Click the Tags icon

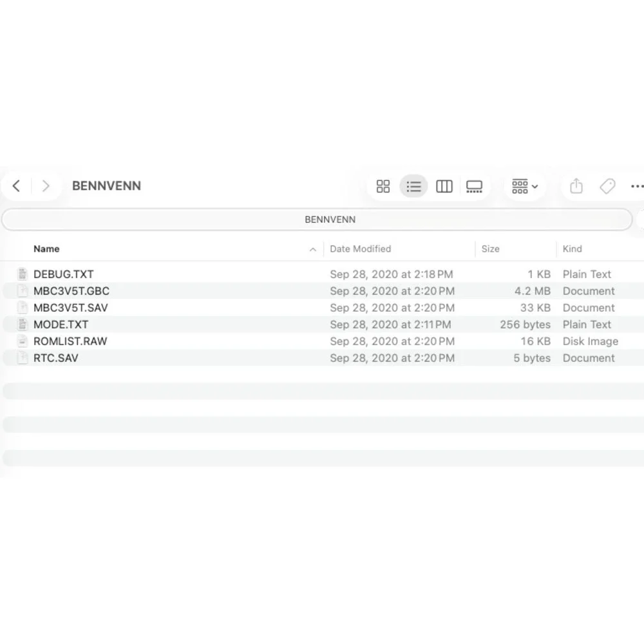[607, 187]
